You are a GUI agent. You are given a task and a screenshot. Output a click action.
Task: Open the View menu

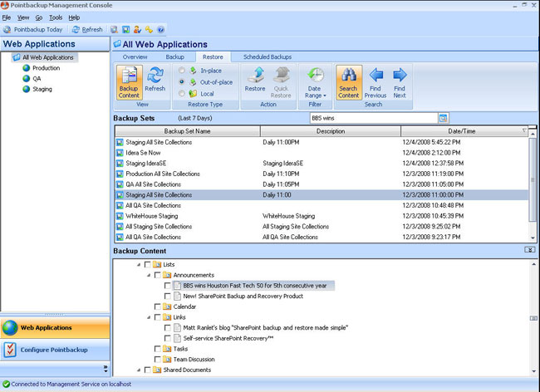tap(23, 17)
